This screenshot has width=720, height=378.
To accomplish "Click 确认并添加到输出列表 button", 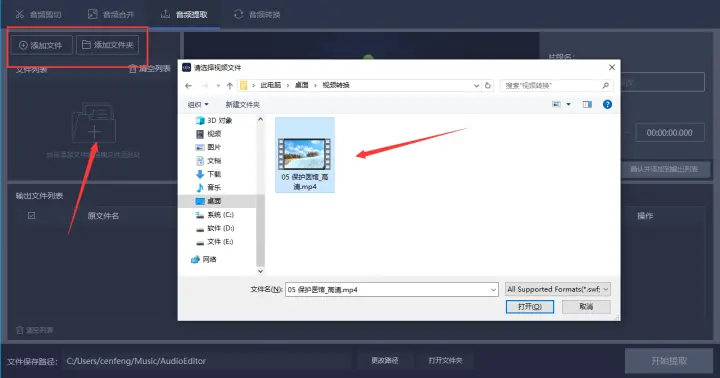I will click(664, 169).
